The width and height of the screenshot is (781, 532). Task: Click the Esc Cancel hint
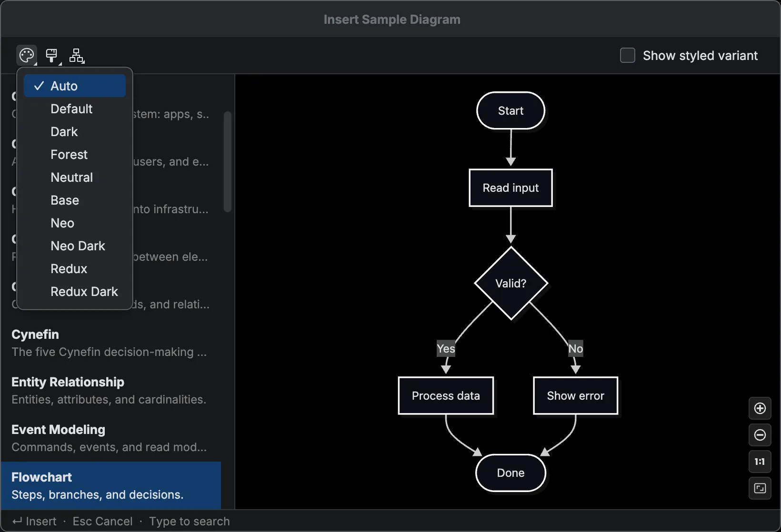tap(102, 522)
